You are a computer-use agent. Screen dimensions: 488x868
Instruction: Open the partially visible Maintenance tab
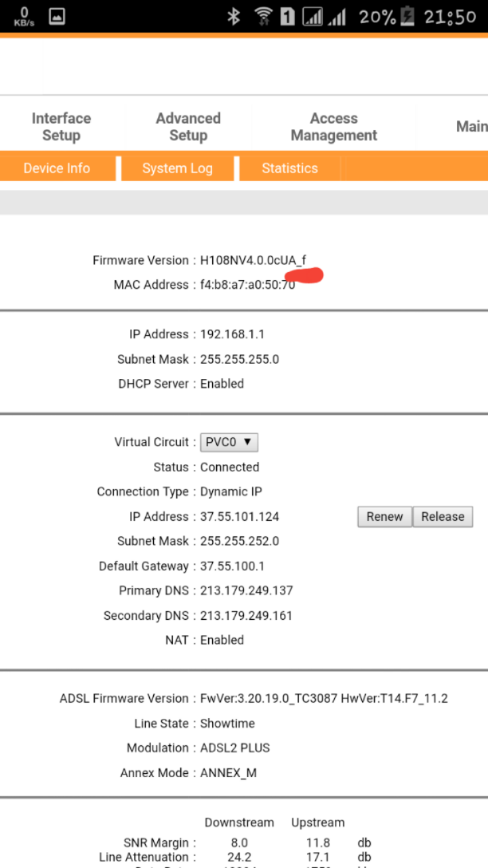point(471,127)
